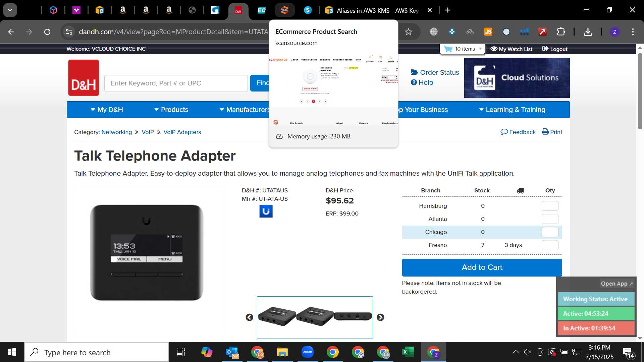Select the rear-ports product thumbnail
This screenshot has width=644, height=362.
tap(353, 316)
